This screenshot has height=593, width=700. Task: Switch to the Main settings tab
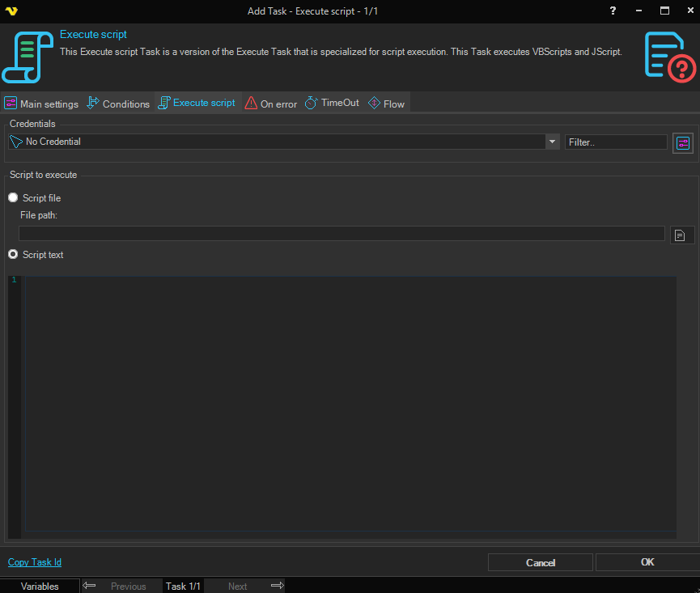[x=41, y=104]
